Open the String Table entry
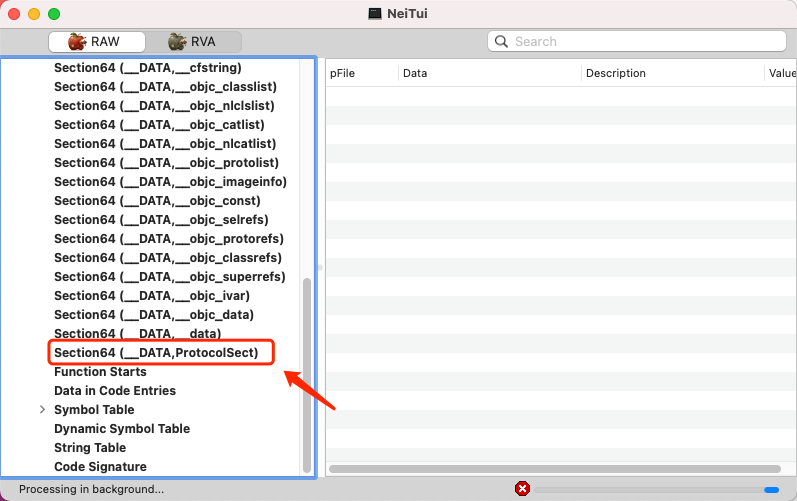Image resolution: width=797 pixels, height=501 pixels. 90,448
